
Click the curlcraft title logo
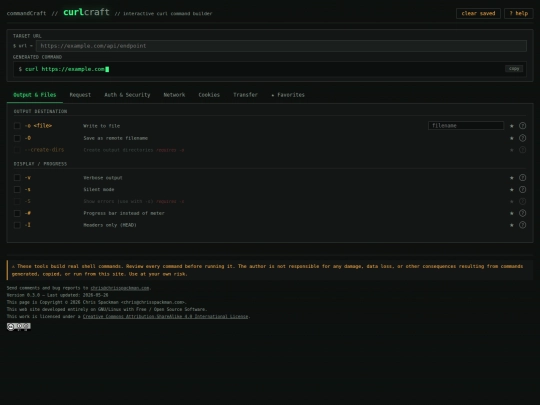tap(86, 12)
